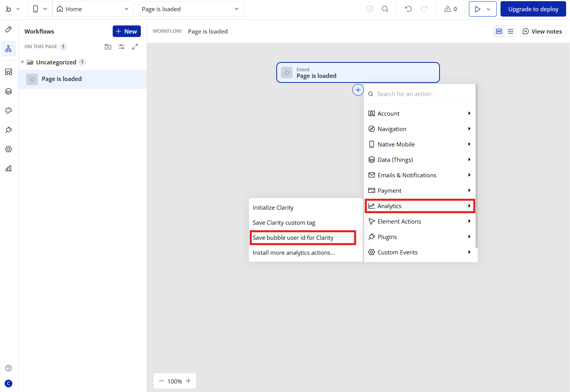Click the plus add action button

[358, 90]
